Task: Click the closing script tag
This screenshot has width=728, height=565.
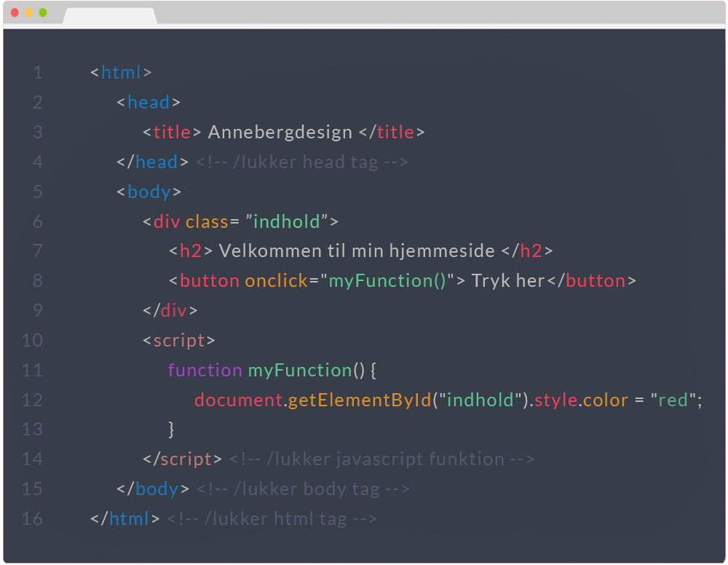Action: (183, 459)
